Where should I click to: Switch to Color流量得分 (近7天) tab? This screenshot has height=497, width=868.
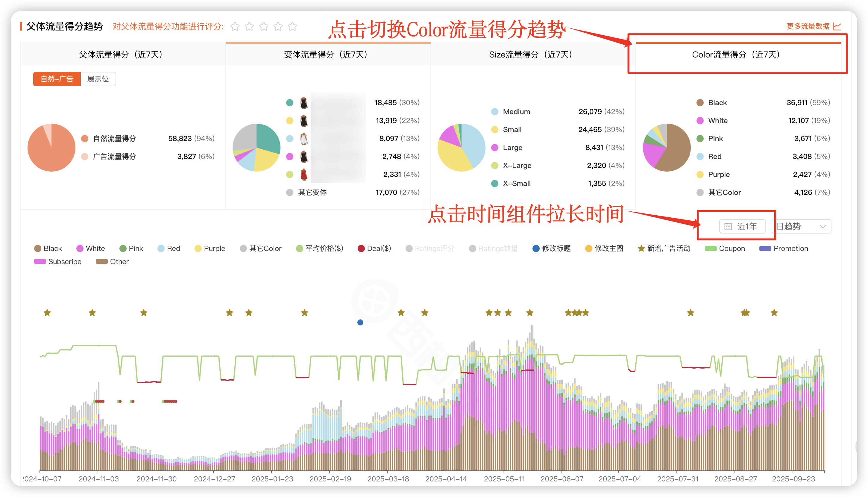[736, 54]
